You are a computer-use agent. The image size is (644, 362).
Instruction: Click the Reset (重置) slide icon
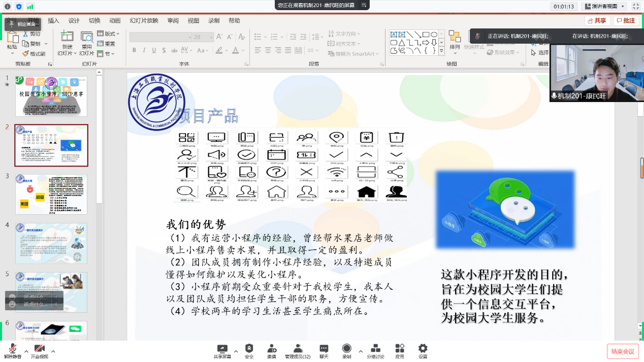pyautogui.click(x=101, y=44)
